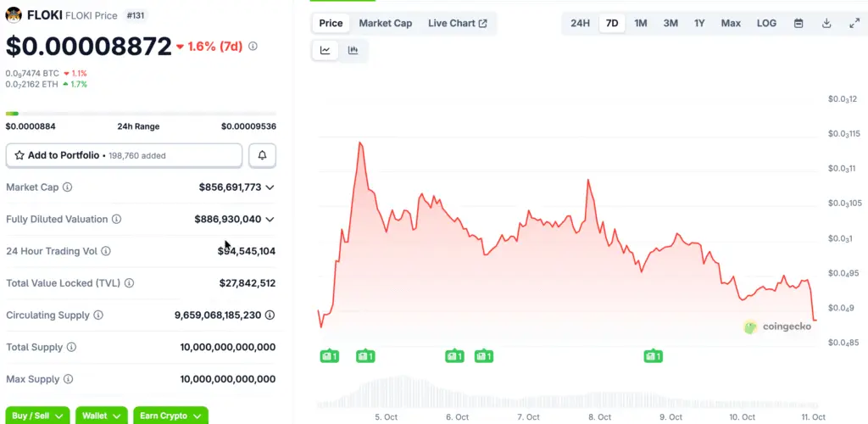Click the price alert bell icon
This screenshot has width=868, height=424.
[262, 155]
